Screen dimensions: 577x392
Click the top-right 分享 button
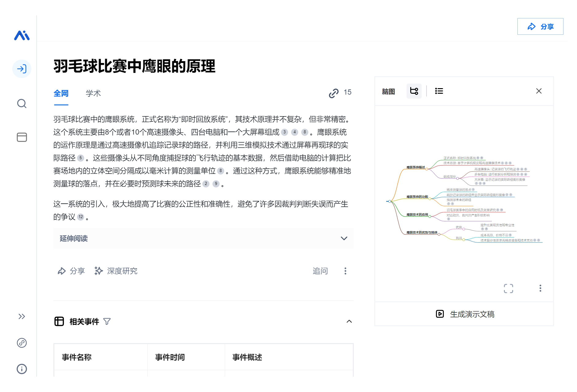coord(540,26)
